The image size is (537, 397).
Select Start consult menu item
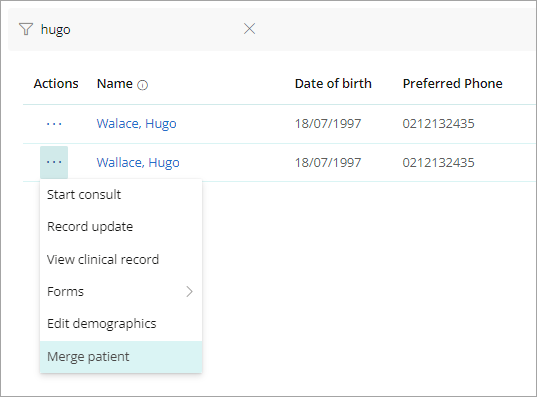(121, 195)
